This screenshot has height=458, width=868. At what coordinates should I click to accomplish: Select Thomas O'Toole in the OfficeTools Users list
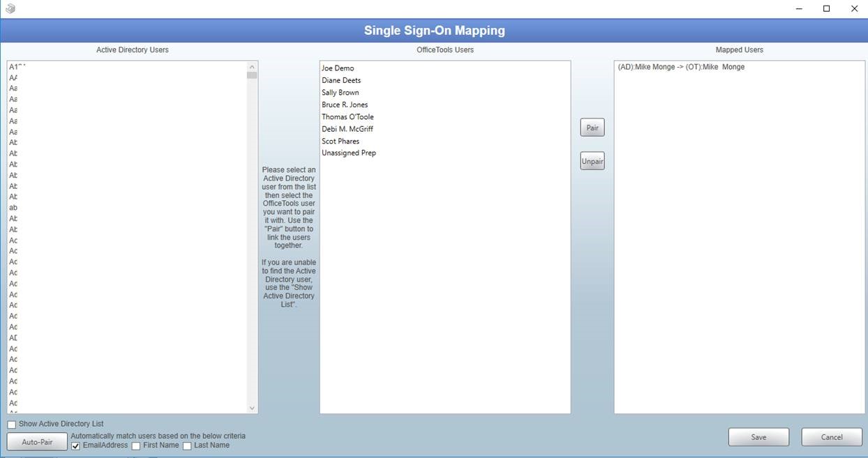point(347,117)
